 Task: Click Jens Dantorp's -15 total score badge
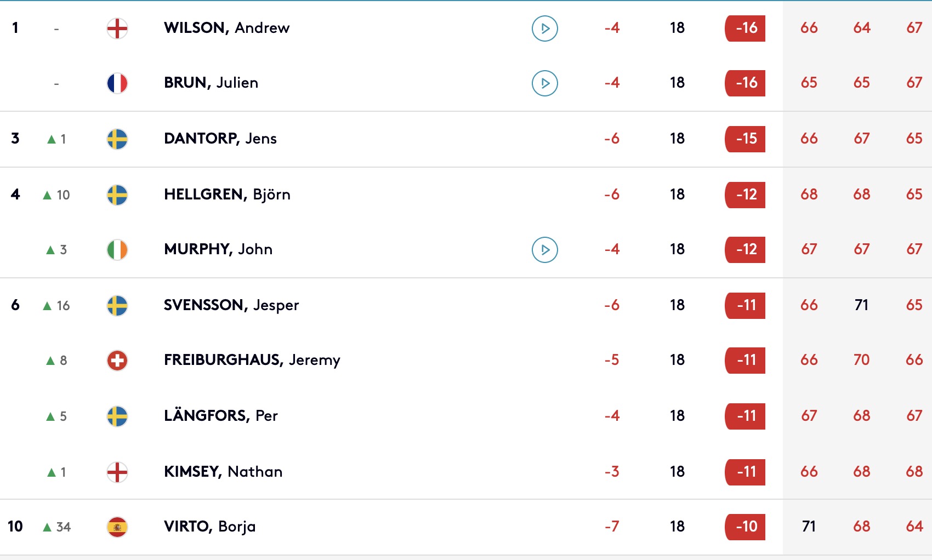click(x=745, y=139)
